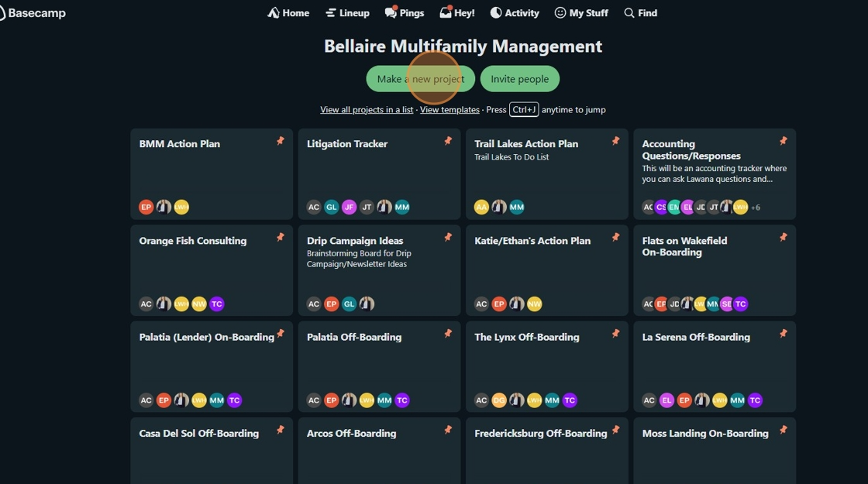The width and height of the screenshot is (868, 484).
Task: Open Activity in the top navigation
Action: pos(515,12)
